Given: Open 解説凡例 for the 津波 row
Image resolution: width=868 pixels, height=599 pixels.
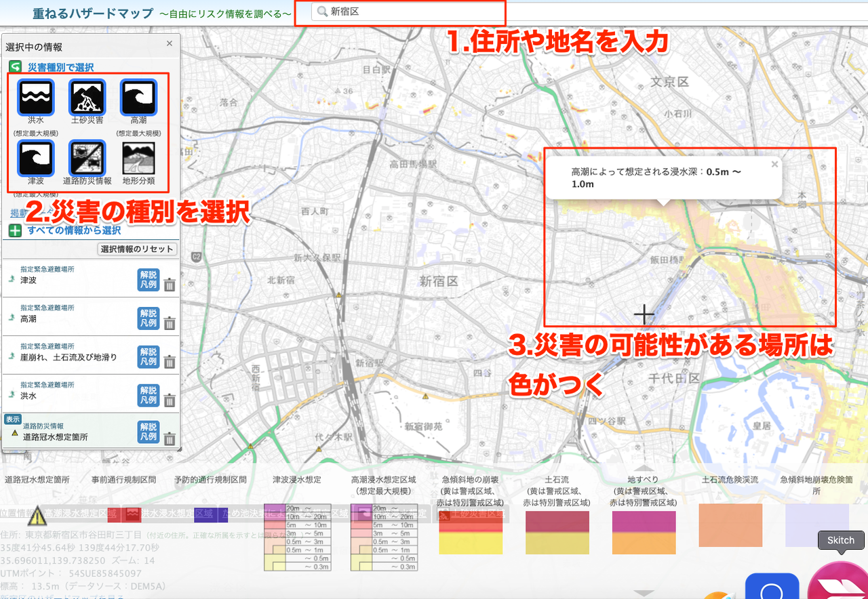Looking at the screenshot, I should pyautogui.click(x=148, y=279).
